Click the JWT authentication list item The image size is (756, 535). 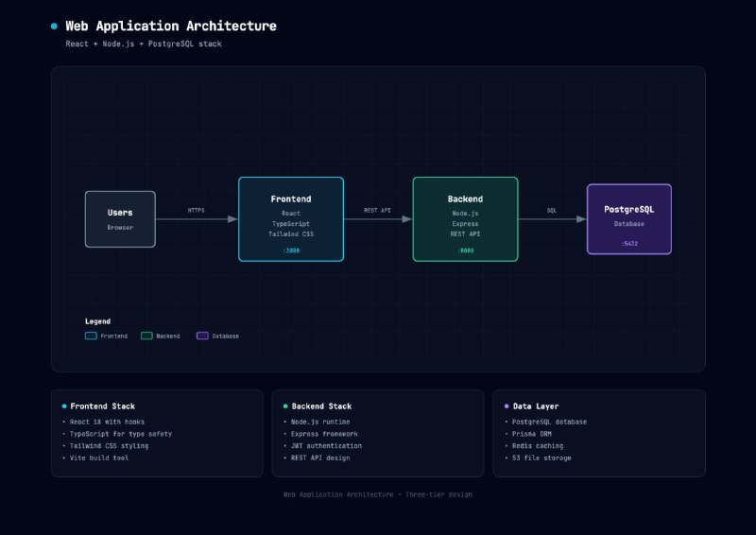(326, 445)
